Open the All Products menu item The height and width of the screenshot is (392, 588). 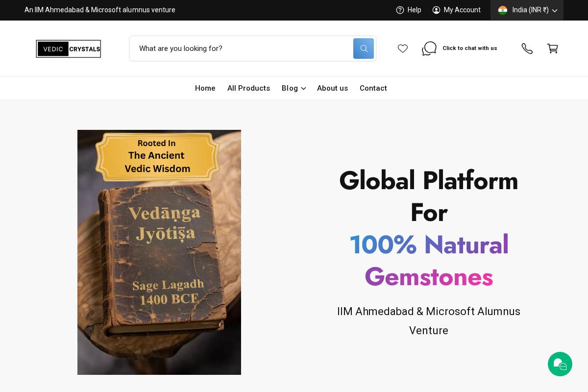(x=248, y=88)
